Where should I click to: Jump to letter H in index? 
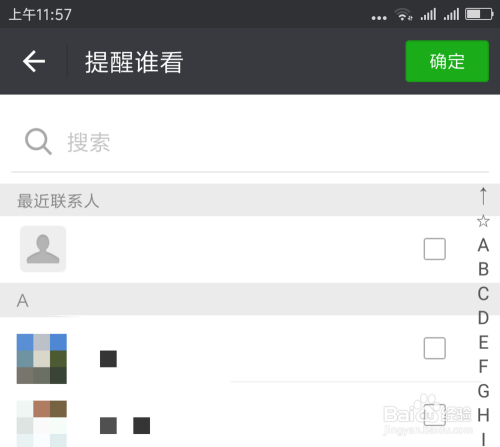pyautogui.click(x=483, y=415)
